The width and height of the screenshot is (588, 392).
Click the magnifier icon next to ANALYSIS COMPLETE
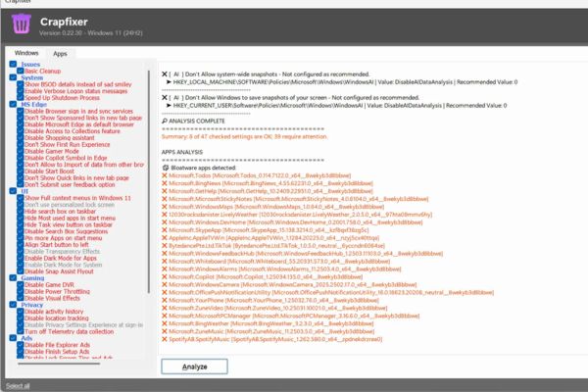tap(165, 121)
